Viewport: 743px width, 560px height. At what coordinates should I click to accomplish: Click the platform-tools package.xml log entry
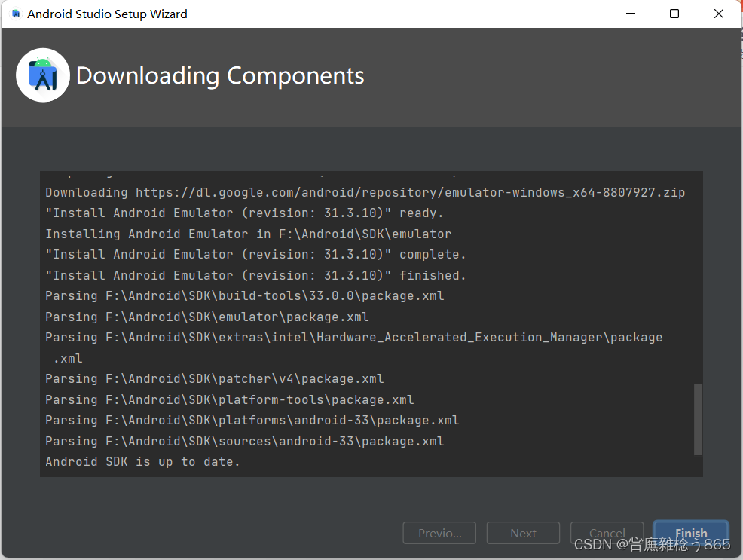click(x=231, y=399)
